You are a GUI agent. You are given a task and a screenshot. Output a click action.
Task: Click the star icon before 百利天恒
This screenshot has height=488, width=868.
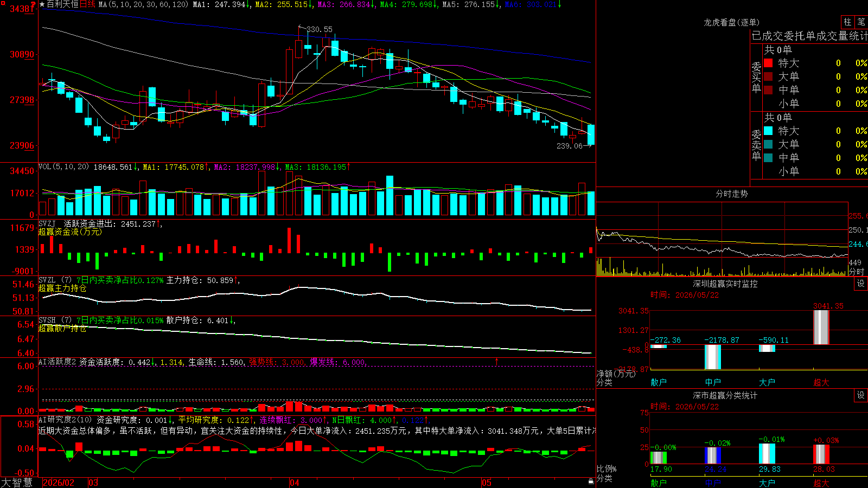click(x=42, y=4)
